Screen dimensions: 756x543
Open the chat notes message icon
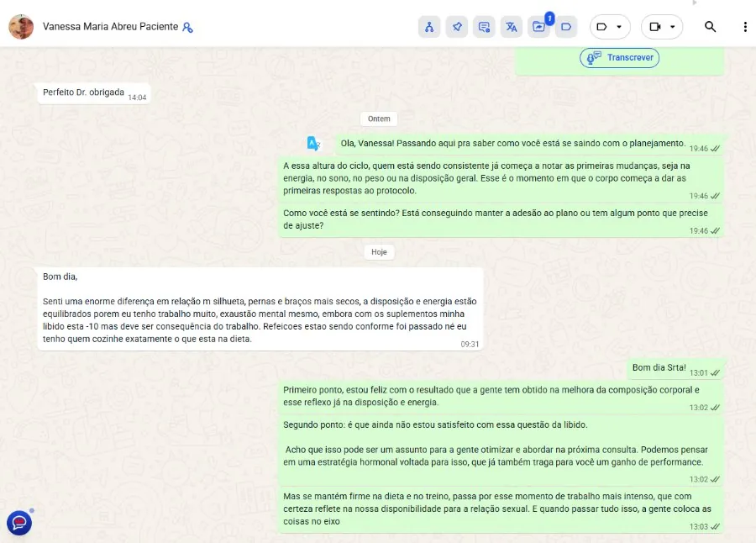coord(484,27)
